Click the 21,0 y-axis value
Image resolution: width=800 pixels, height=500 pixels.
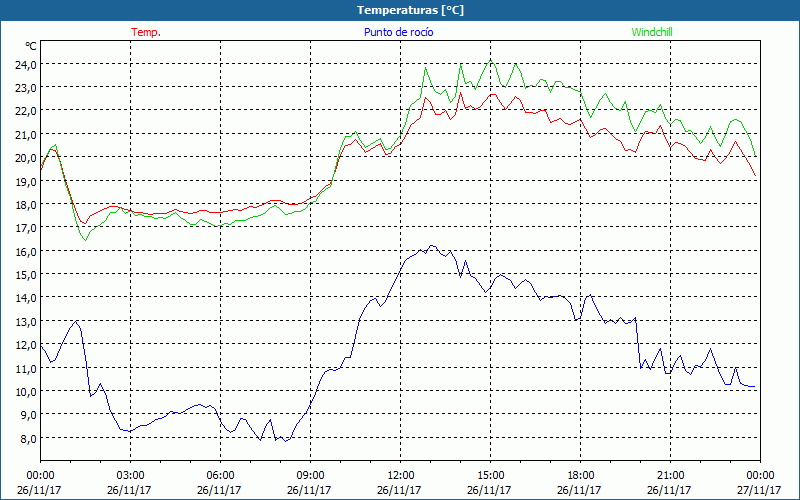pos(27,135)
